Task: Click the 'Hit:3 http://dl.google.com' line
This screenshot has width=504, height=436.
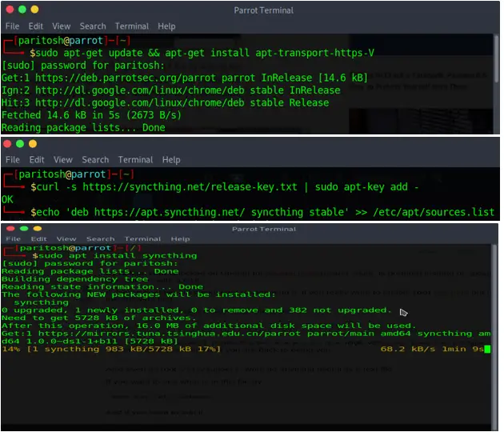Action: point(166,103)
